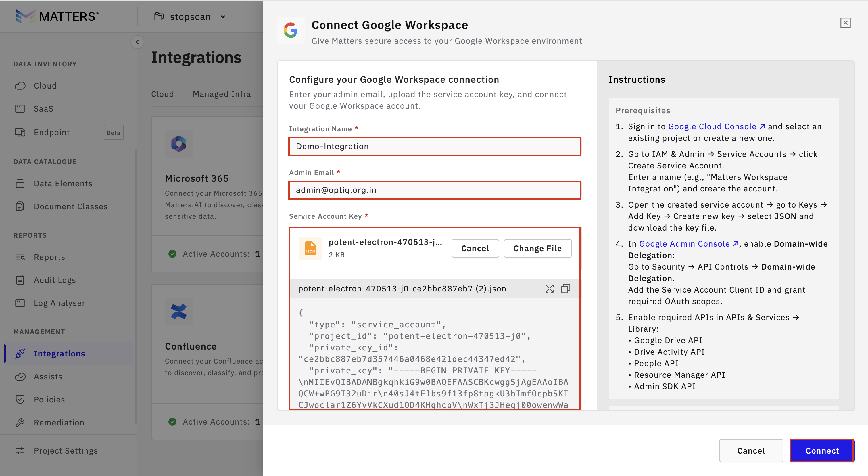Viewport: 868px width, 476px height.
Task: Click the Project Settings sliders icon
Action: coord(20,450)
